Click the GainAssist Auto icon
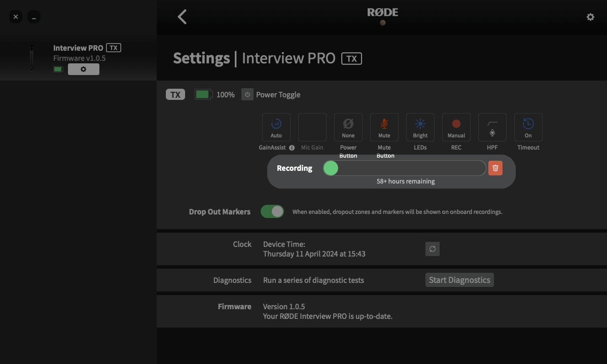607x364 pixels. (x=276, y=127)
